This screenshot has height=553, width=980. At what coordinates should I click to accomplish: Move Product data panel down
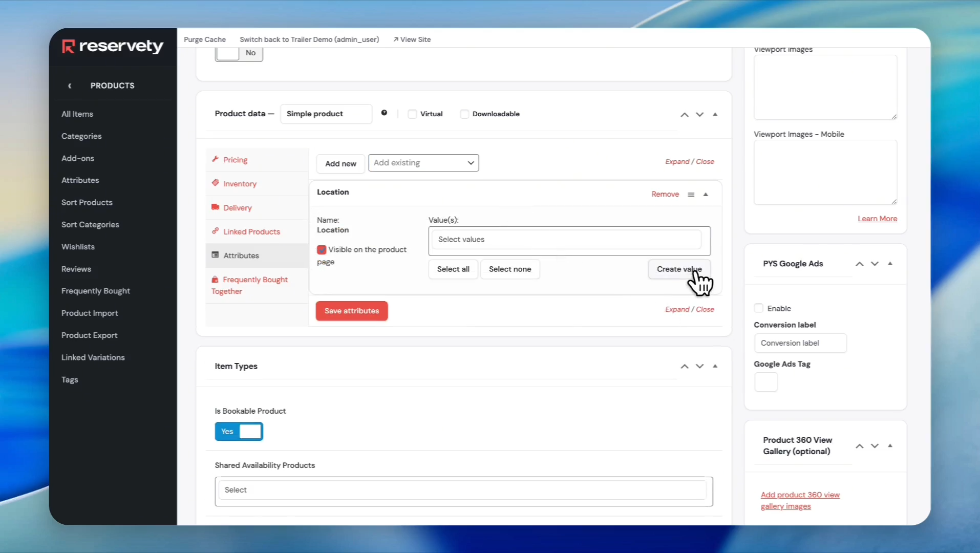[699, 115]
